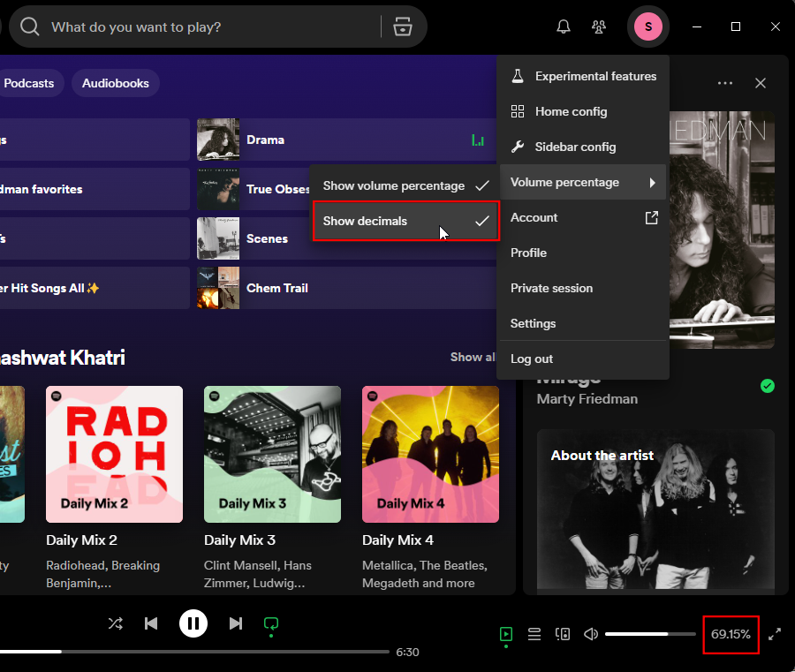Viewport: 795px width, 672px height.
Task: Enter full screen with the expand icon
Action: pyautogui.click(x=775, y=634)
